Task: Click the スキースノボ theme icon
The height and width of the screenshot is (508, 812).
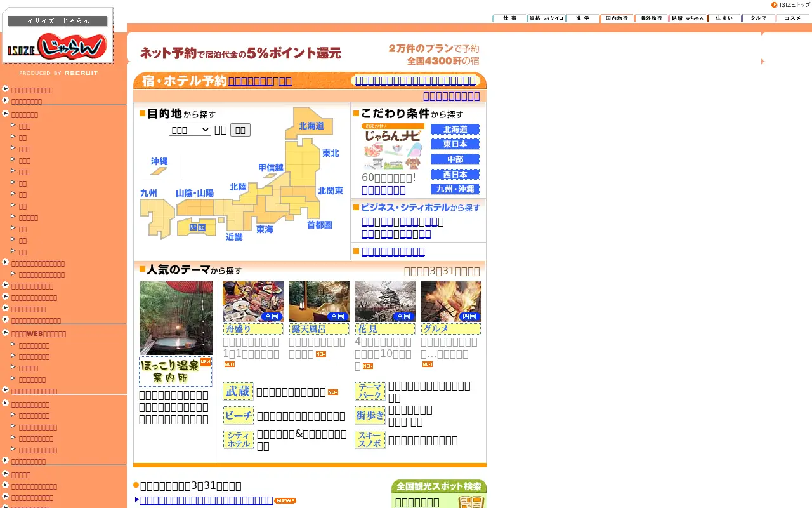Action: tap(370, 439)
